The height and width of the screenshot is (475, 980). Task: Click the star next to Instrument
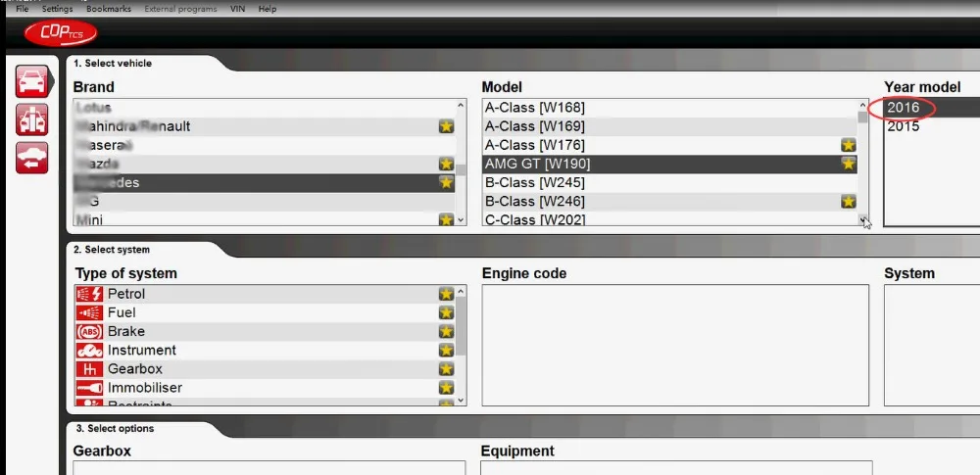446,350
